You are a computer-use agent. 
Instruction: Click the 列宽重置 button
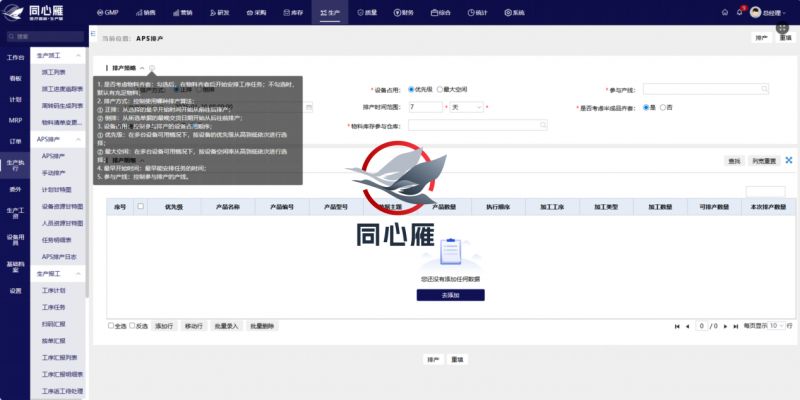(764, 160)
